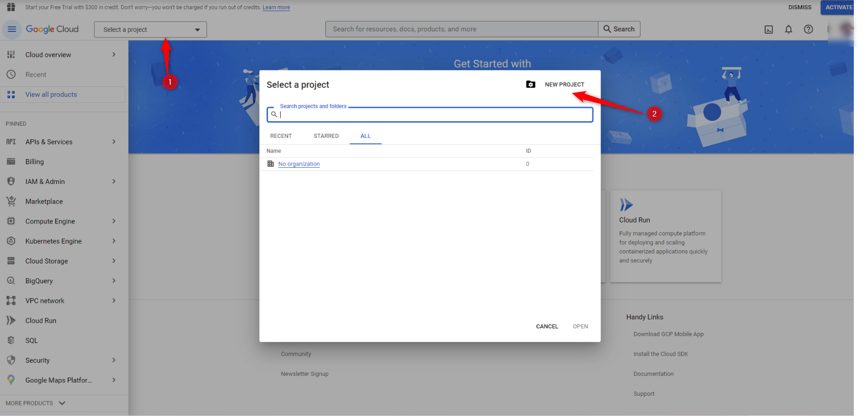The image size is (868, 416).
Task: Click the help question mark icon
Action: 808,29
